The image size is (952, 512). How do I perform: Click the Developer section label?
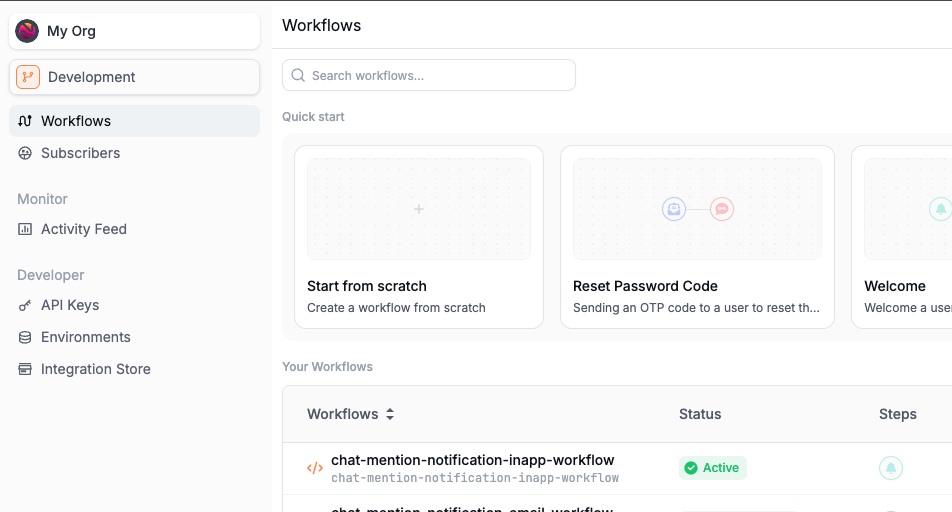click(51, 275)
